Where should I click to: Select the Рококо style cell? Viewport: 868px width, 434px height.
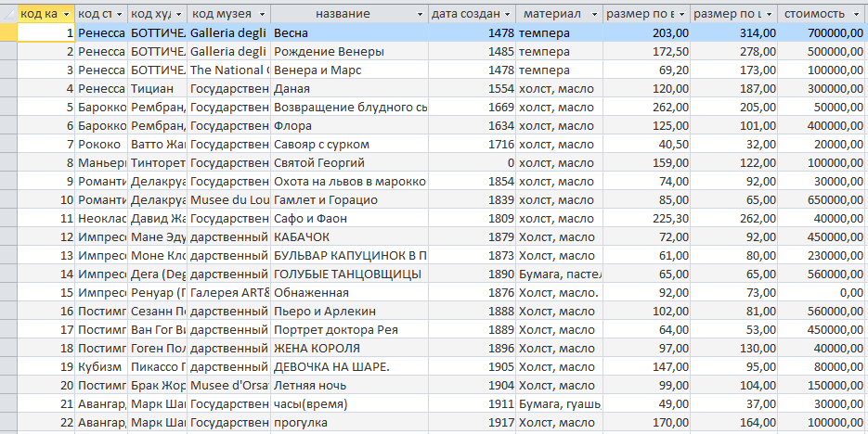[101, 144]
